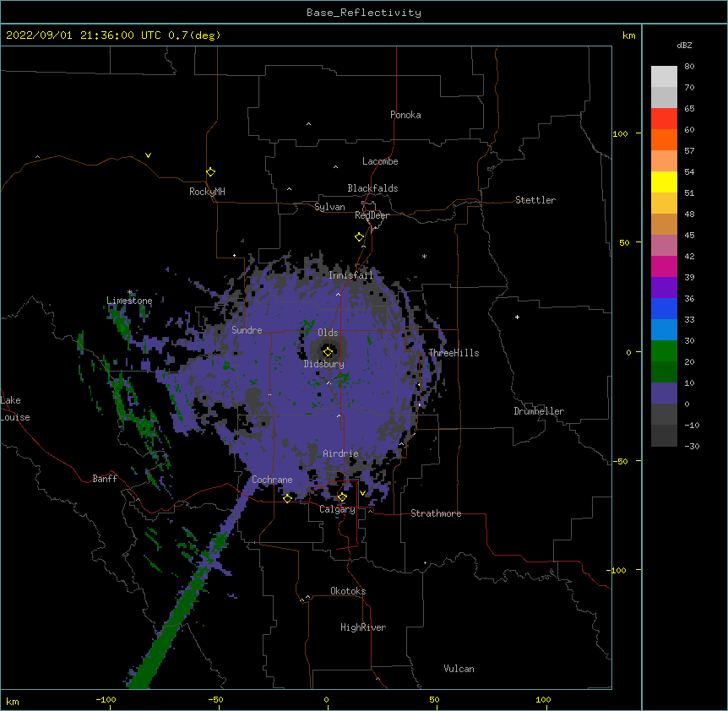Select the red 60-65 dBZ legend swatch
Image resolution: width=728 pixels, height=711 pixels.
(x=664, y=119)
